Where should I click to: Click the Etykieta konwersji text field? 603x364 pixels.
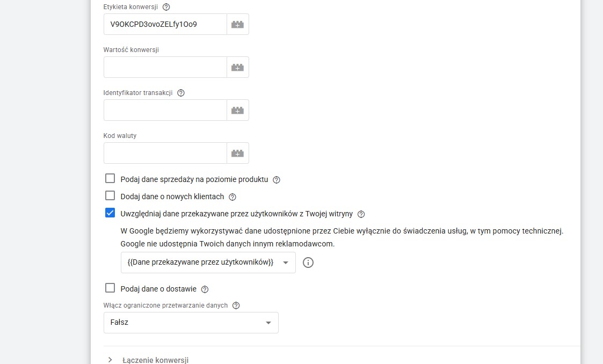(165, 24)
